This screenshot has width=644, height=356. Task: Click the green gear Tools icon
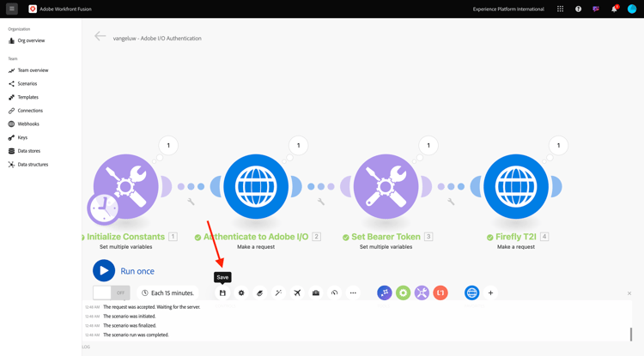[x=404, y=293]
